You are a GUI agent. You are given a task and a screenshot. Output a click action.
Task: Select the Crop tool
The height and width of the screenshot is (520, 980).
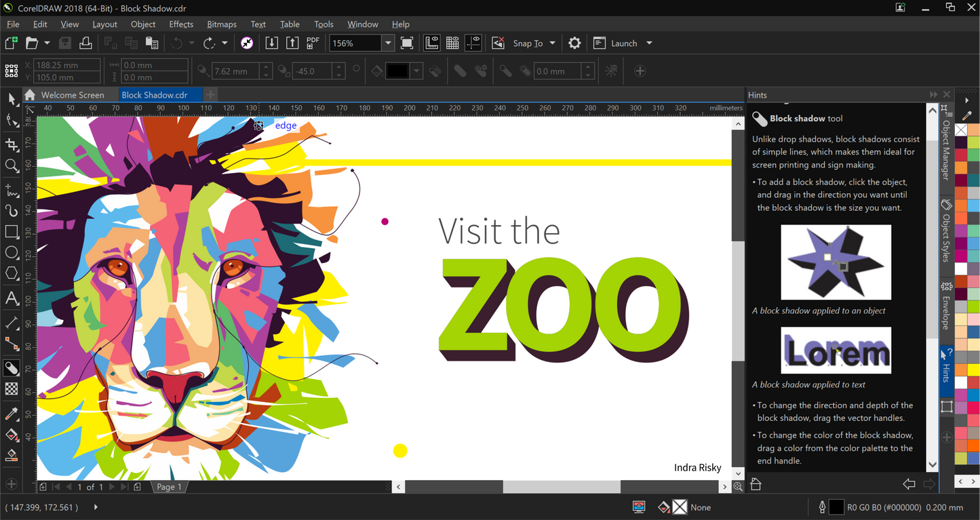[x=12, y=144]
